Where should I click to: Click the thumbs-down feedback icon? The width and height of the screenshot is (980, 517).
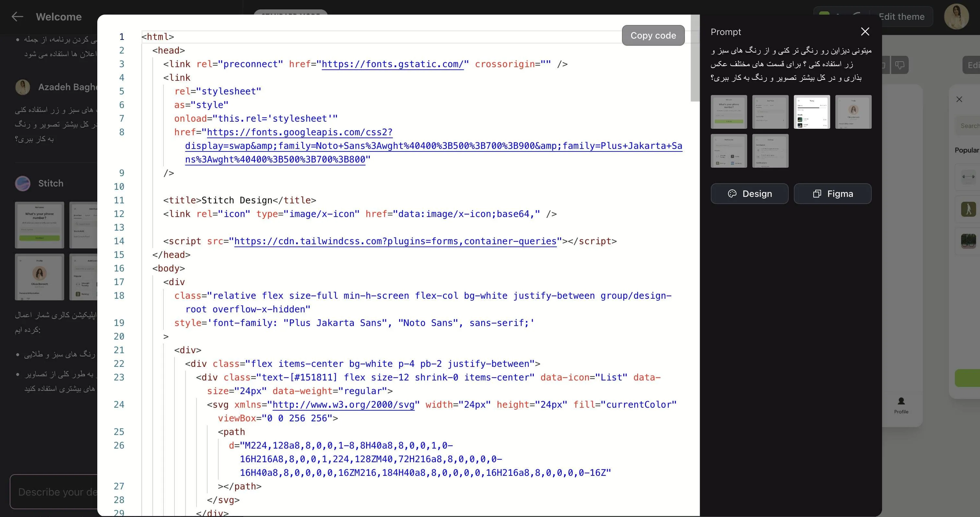[900, 65]
